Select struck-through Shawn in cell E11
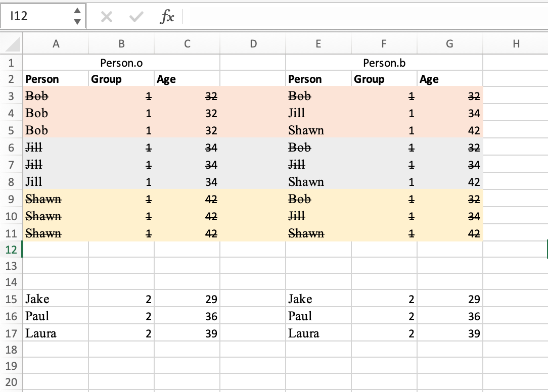The width and height of the screenshot is (548, 392). coord(318,233)
